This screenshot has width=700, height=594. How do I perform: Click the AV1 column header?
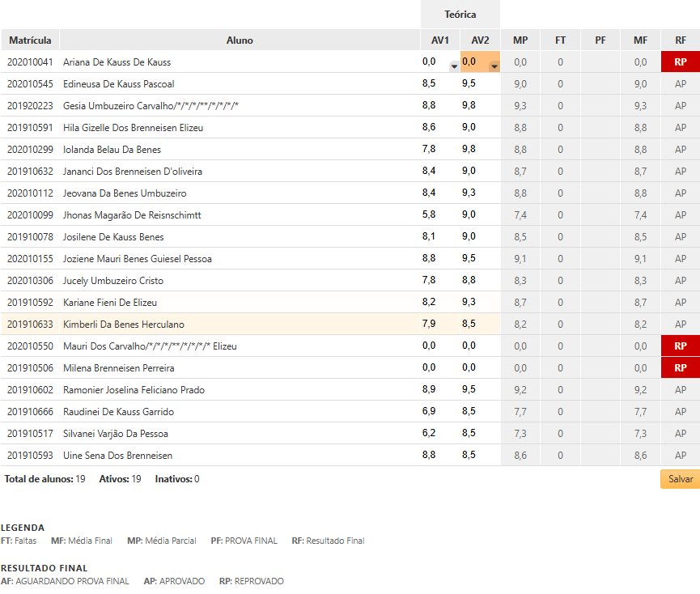pos(439,40)
